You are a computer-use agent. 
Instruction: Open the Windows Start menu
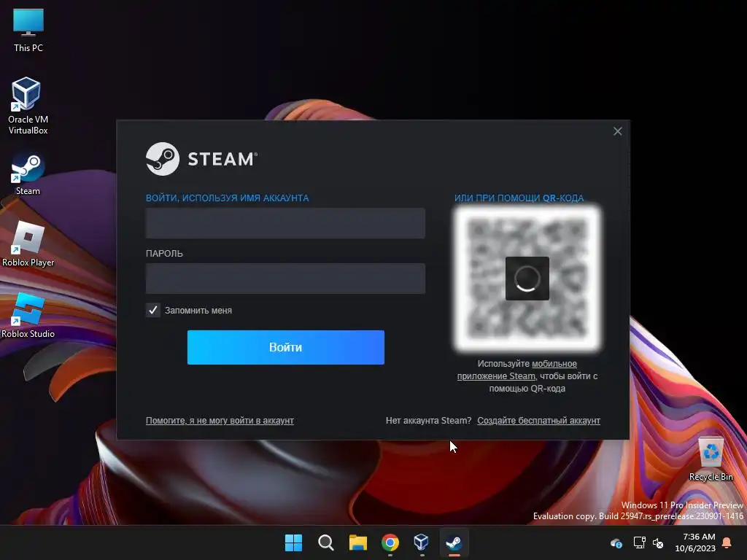pos(293,542)
